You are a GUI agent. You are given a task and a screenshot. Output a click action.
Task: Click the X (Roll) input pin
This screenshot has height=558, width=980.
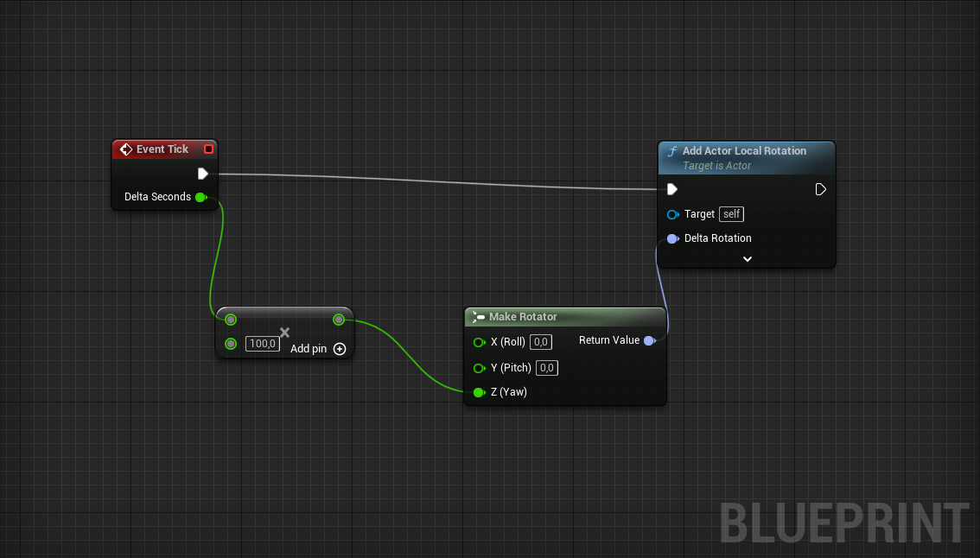479,342
